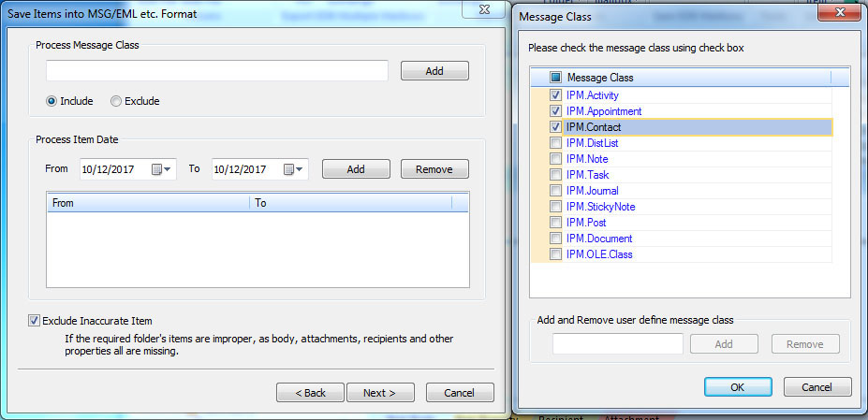Image resolution: width=868 pixels, height=420 pixels.
Task: Open the From date calendar picker
Action: 162,169
